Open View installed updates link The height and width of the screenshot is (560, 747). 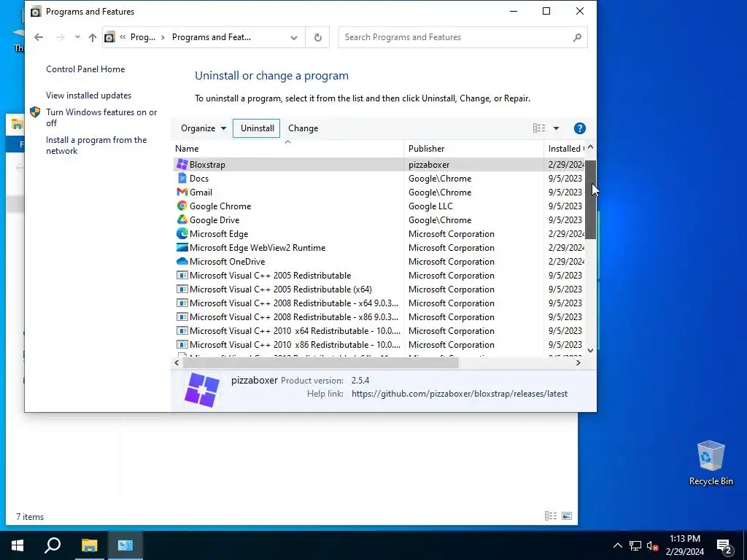[x=88, y=96]
